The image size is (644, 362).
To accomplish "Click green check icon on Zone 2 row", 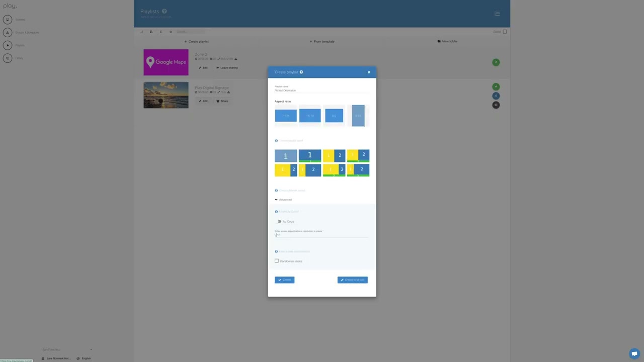I will (x=496, y=62).
